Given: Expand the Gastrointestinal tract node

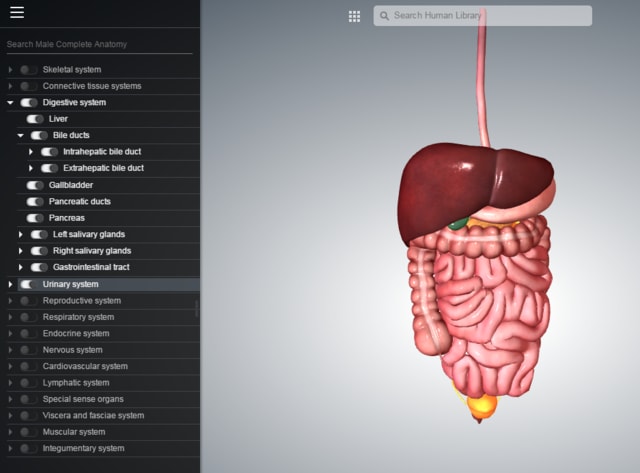Looking at the screenshot, I should point(20,267).
